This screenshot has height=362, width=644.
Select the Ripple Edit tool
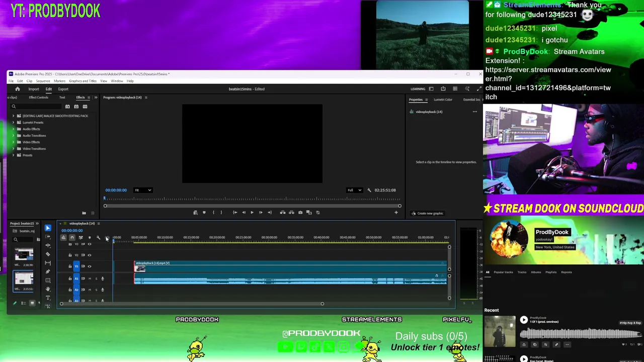[x=48, y=245]
